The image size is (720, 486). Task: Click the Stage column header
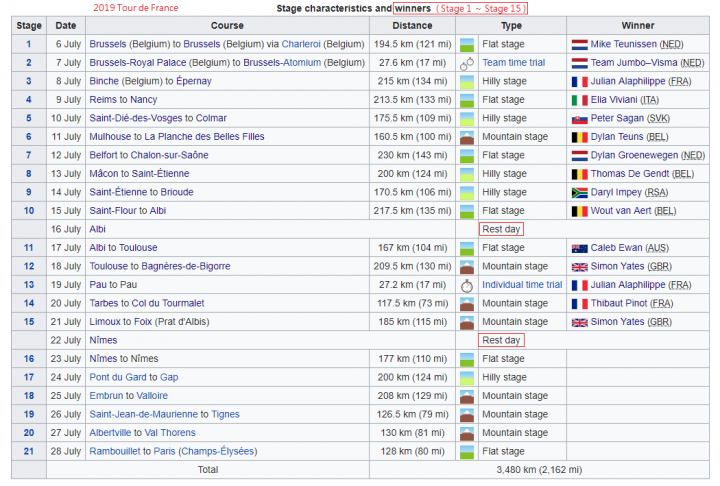pos(29,26)
